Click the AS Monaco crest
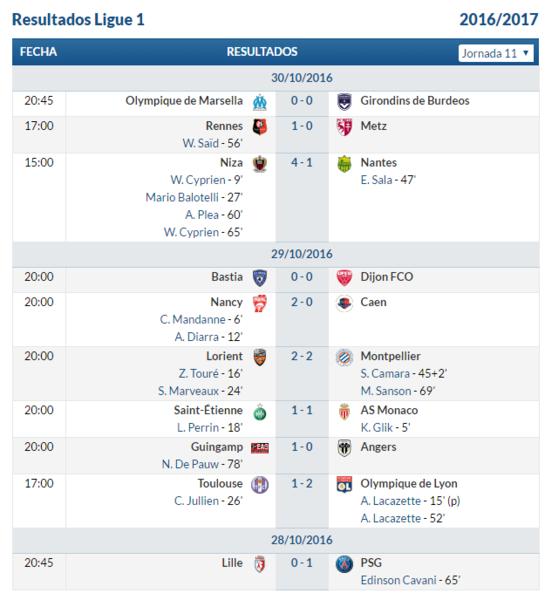This screenshot has height=600, width=545. click(344, 412)
